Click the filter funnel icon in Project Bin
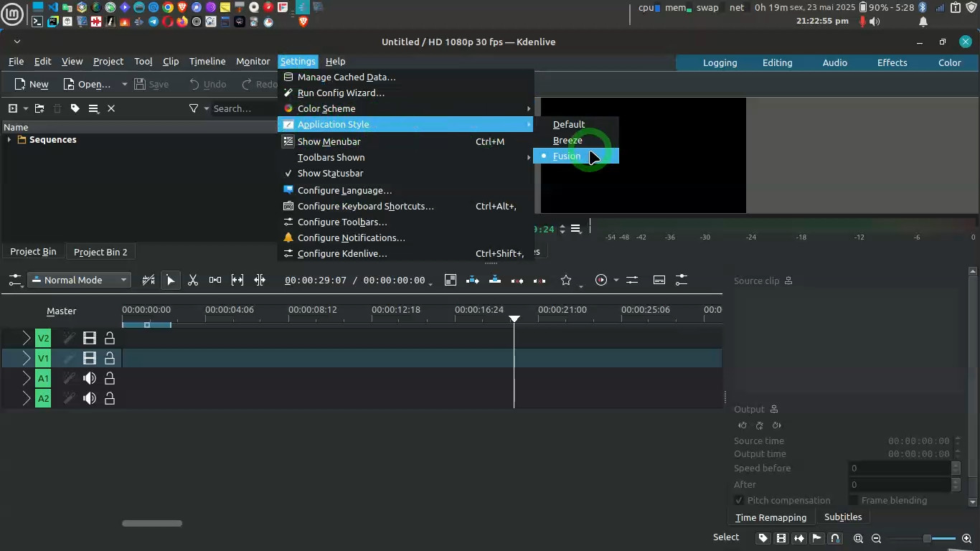Image resolution: width=980 pixels, height=551 pixels. pos(194,108)
